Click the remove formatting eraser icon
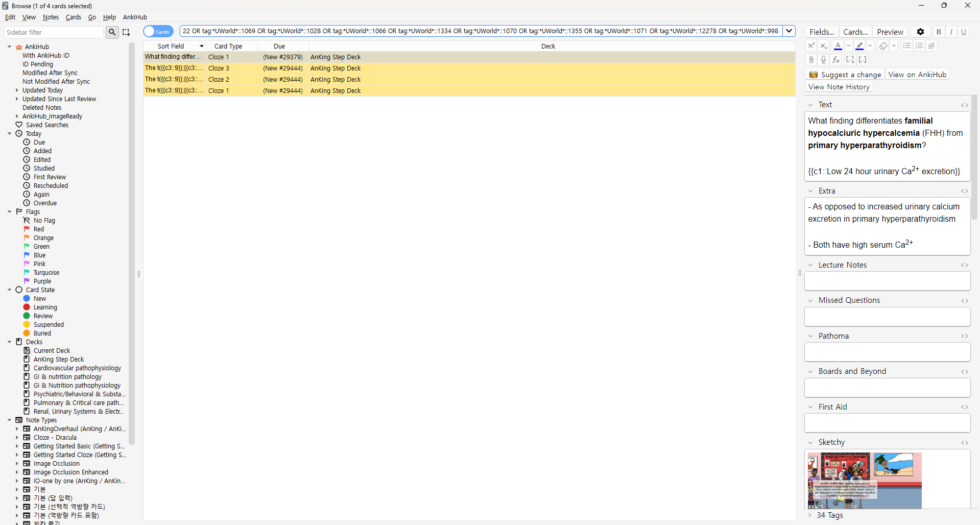The image size is (980, 525). pyautogui.click(x=883, y=46)
